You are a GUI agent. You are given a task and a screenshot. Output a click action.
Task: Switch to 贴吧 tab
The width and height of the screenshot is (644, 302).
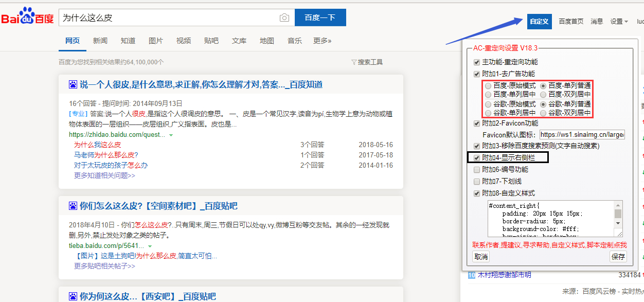(x=211, y=41)
